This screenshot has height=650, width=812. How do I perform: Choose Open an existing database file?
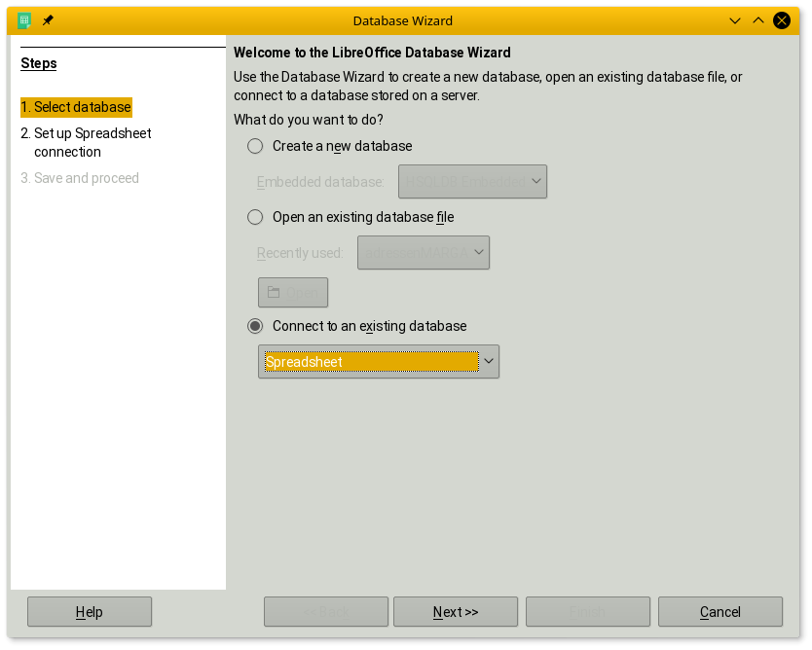pos(255,217)
